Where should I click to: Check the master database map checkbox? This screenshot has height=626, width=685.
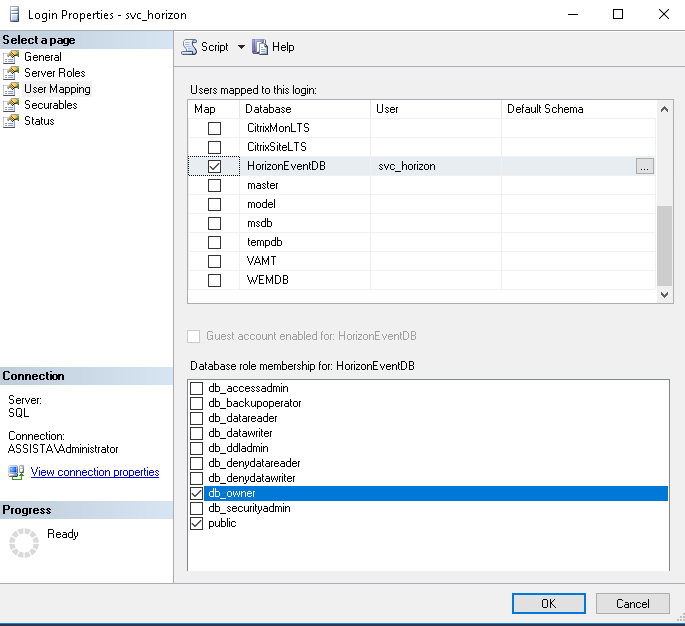[x=214, y=185]
